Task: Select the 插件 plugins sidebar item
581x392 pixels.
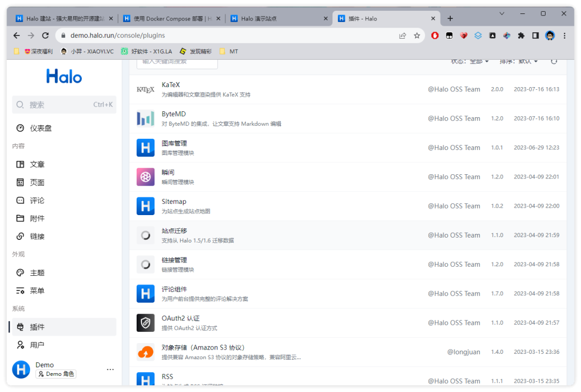Action: click(63, 327)
